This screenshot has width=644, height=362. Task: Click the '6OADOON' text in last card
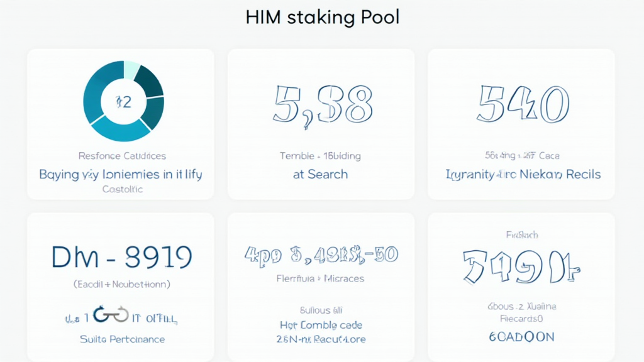pos(521,337)
